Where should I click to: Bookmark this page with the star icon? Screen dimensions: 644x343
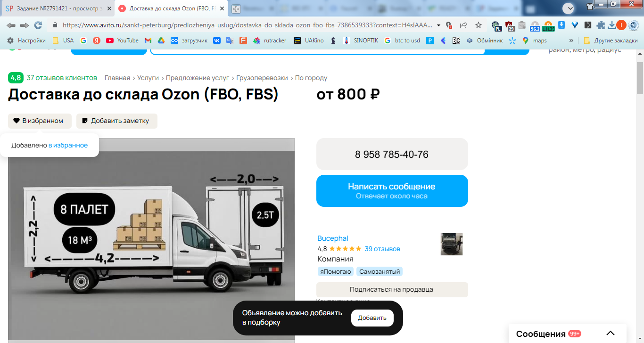[x=479, y=25]
